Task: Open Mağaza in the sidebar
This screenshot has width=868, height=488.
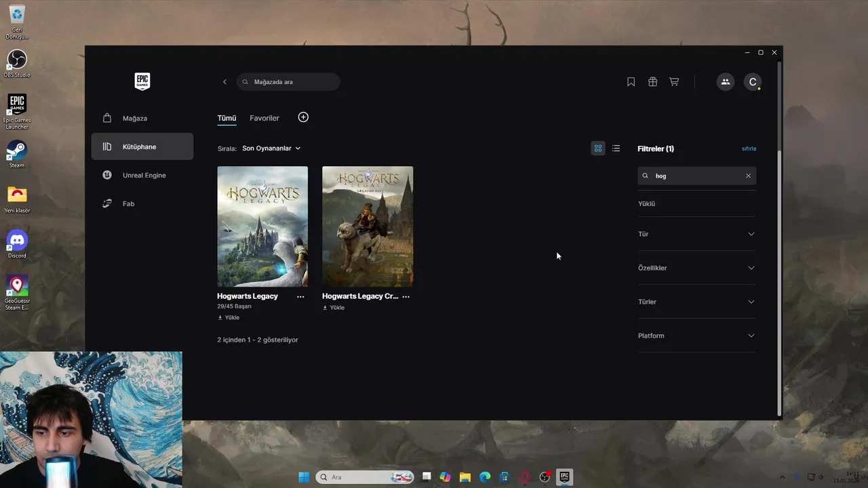Action: point(142,118)
